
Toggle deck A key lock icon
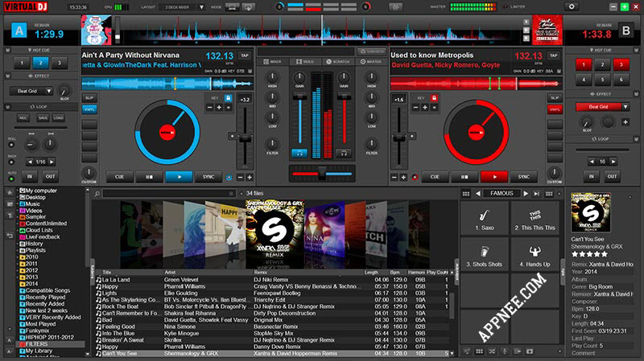click(228, 98)
